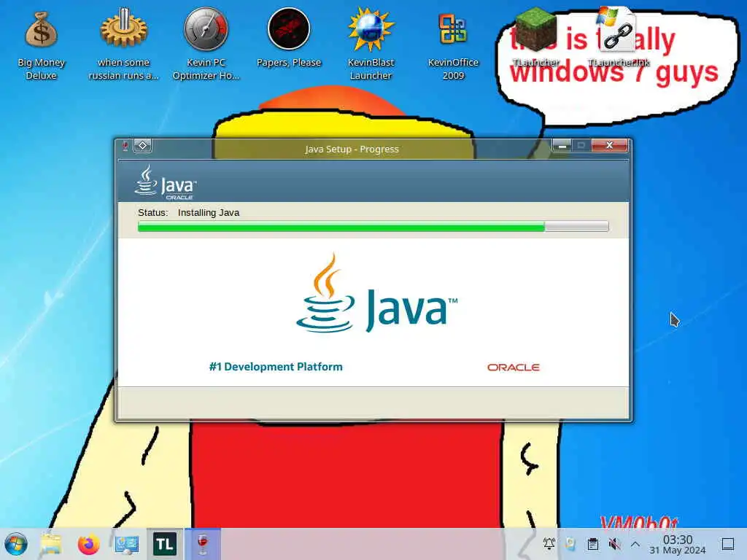The width and height of the screenshot is (747, 560).
Task: Click the green installation progress bar
Action: [373, 227]
